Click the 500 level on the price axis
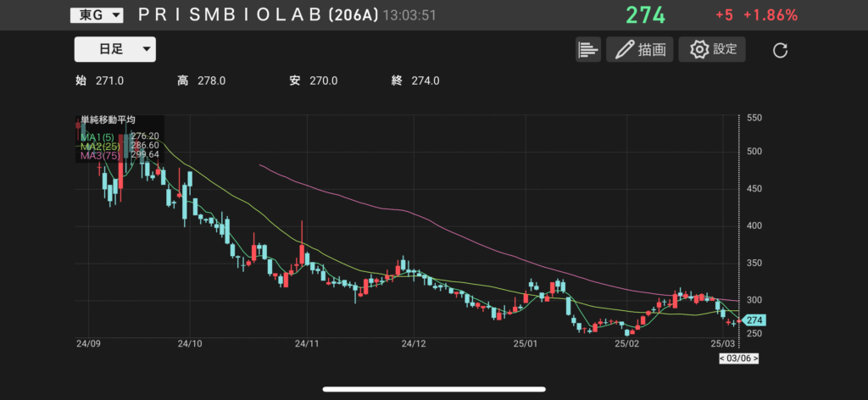Screen dimensions: 868x400 (754, 152)
